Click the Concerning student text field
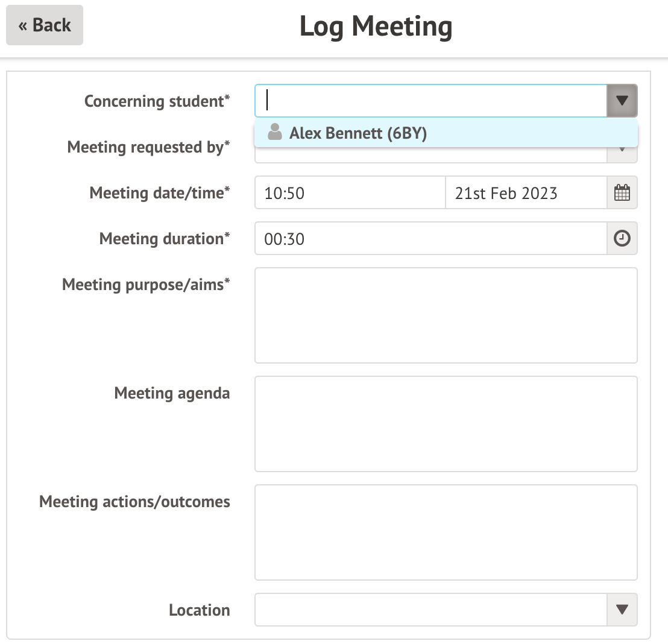 [x=430, y=101]
